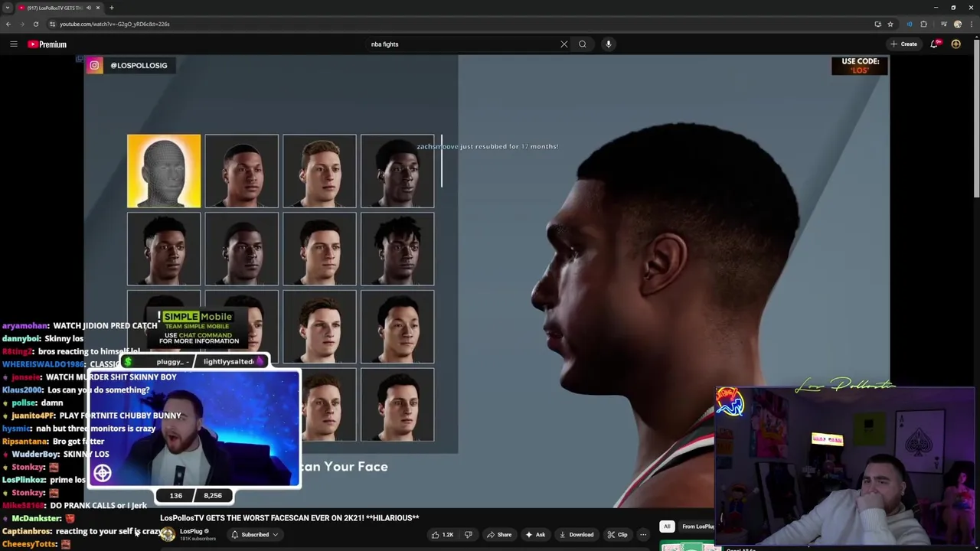Viewport: 980px width, 551px height.
Task: Create a Clip of the video
Action: point(617,535)
